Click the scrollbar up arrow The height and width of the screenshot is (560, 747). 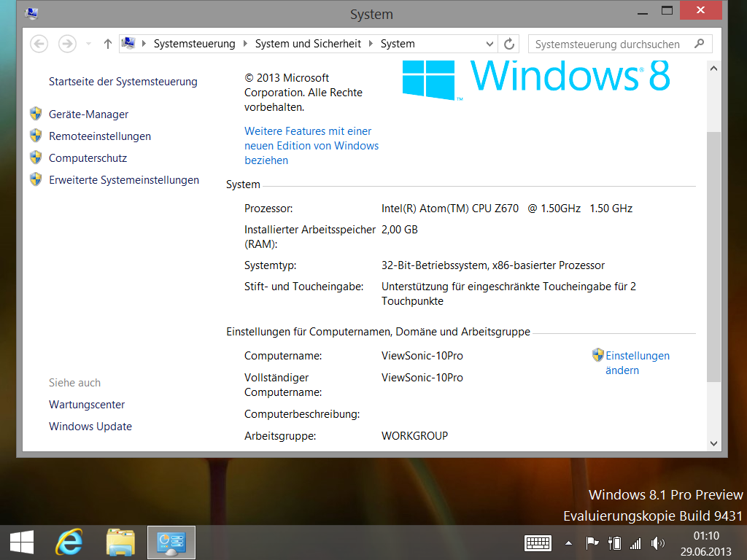tap(713, 69)
